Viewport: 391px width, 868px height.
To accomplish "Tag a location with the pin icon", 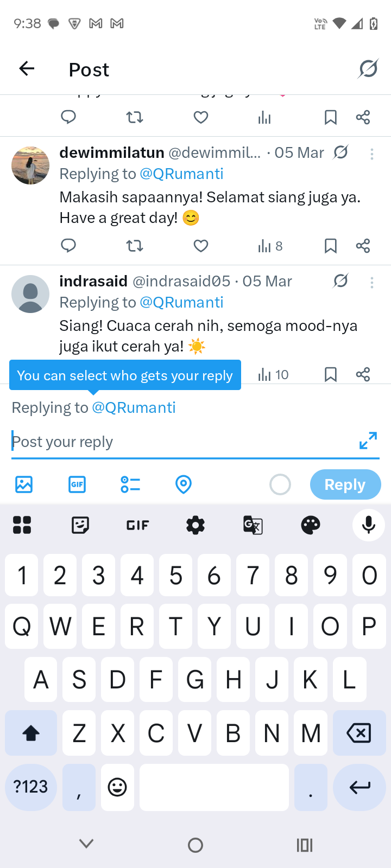I will 184,484.
